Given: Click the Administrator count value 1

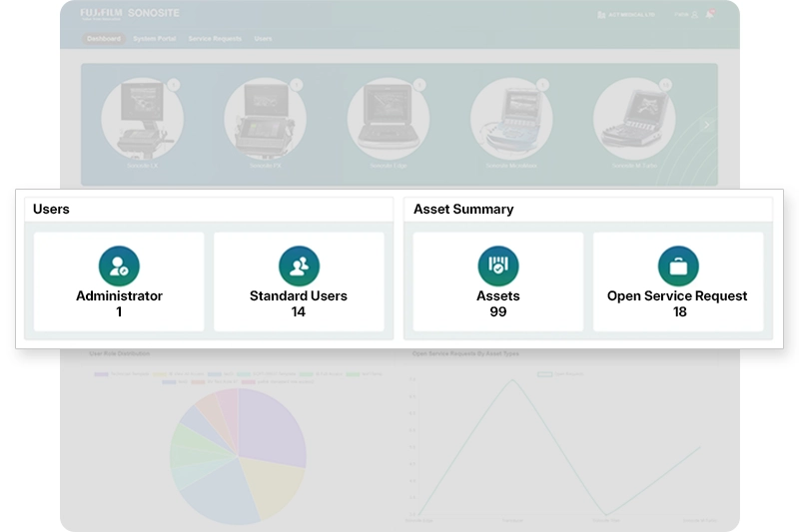Looking at the screenshot, I should (x=119, y=312).
